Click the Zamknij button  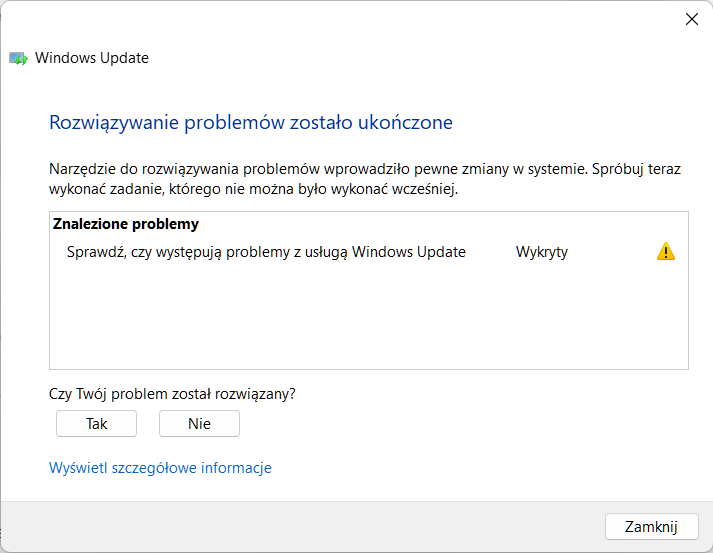pos(651,527)
